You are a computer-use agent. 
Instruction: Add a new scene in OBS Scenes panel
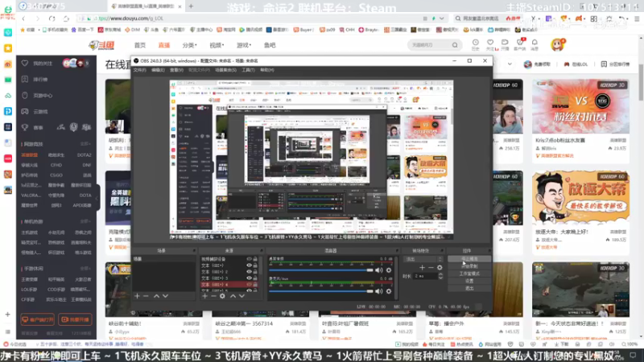(137, 296)
